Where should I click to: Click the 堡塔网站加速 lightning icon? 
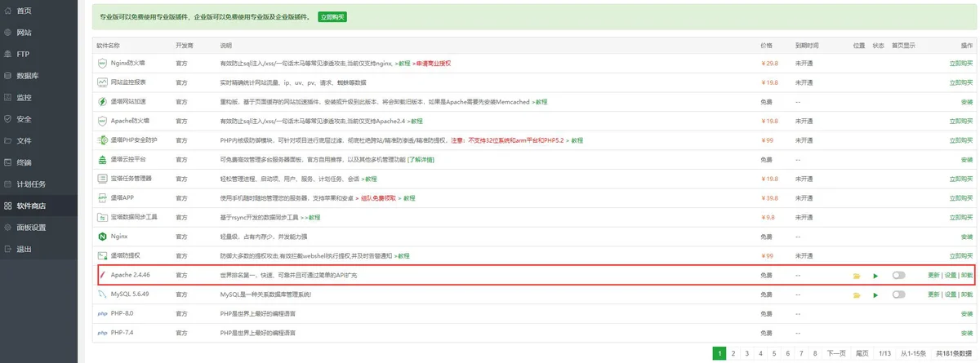103,101
